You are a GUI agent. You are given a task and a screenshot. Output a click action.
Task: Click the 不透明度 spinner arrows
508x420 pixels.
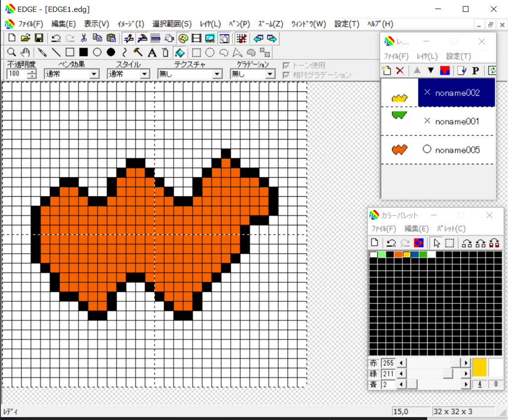tap(31, 74)
